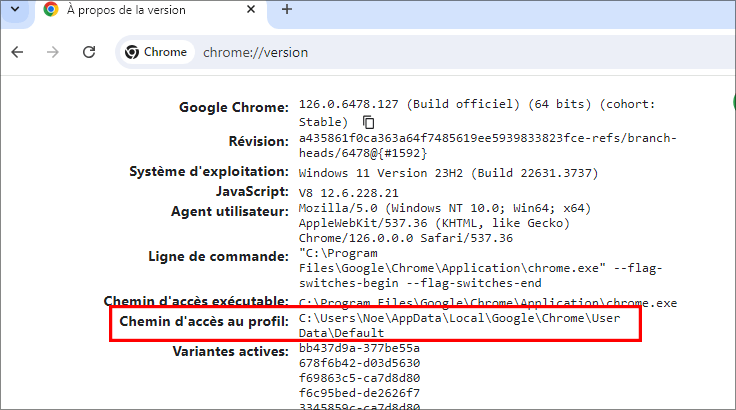
Task: Go forward with the forward arrow
Action: [x=53, y=52]
